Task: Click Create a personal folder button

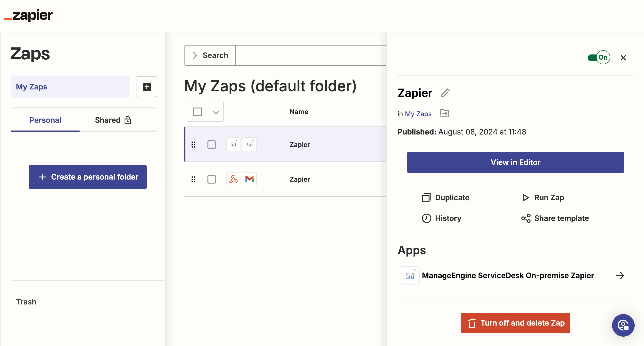Action: point(88,177)
